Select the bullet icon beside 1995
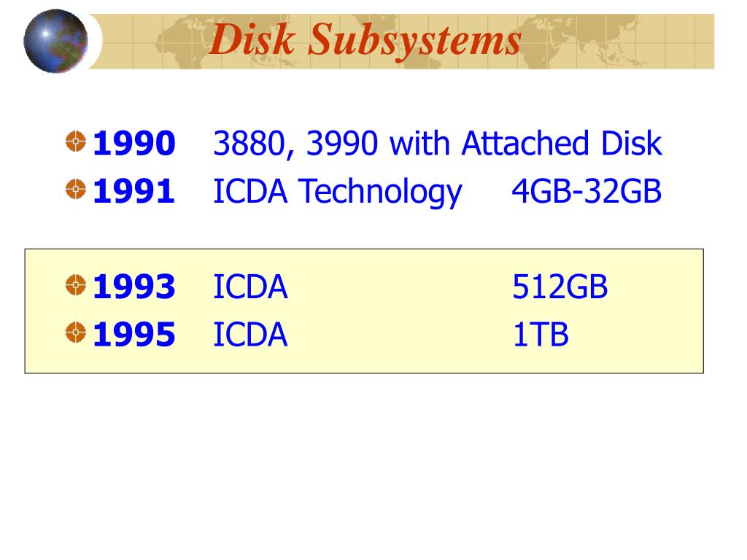This screenshot has height=560, width=747. 76,332
